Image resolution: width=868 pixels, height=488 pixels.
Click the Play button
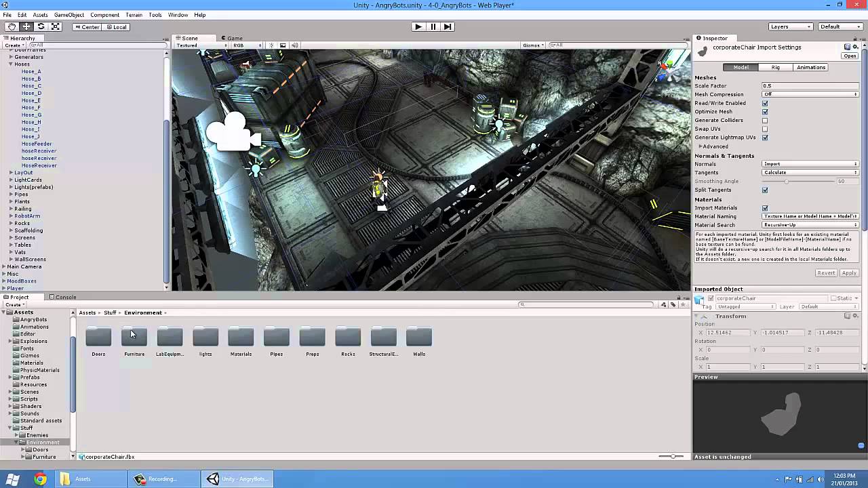(x=418, y=26)
